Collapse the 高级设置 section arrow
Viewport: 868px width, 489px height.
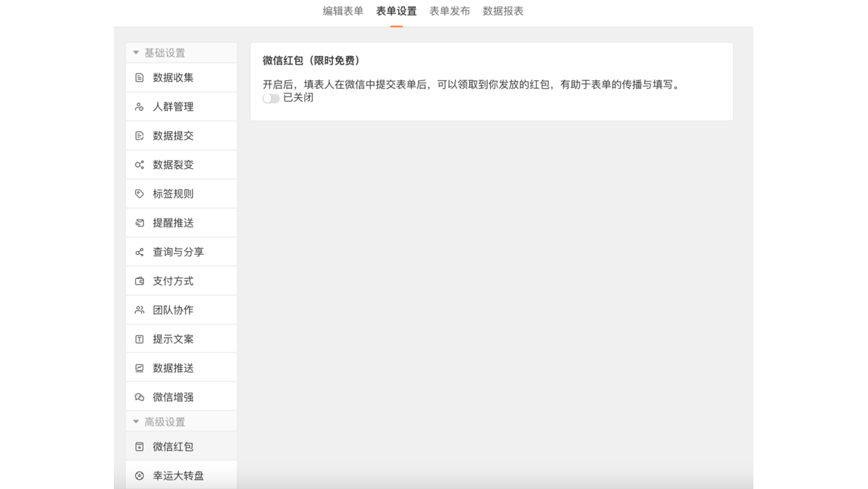136,422
